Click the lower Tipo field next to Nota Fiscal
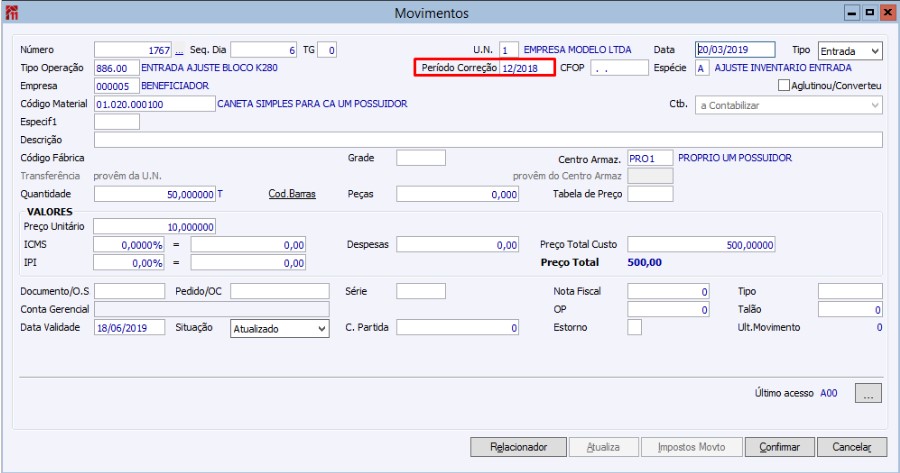This screenshot has width=900, height=473. click(x=850, y=291)
